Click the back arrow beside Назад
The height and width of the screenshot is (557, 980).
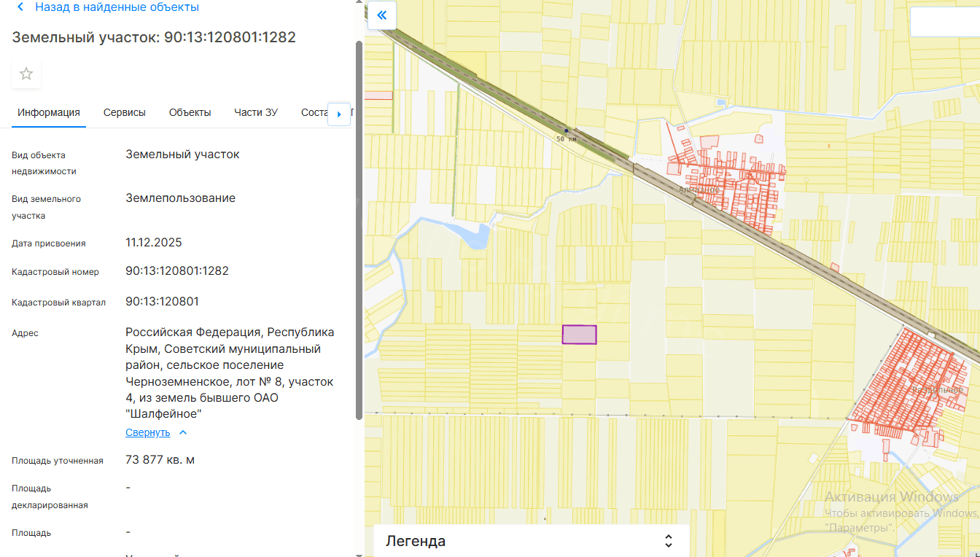[x=20, y=7]
